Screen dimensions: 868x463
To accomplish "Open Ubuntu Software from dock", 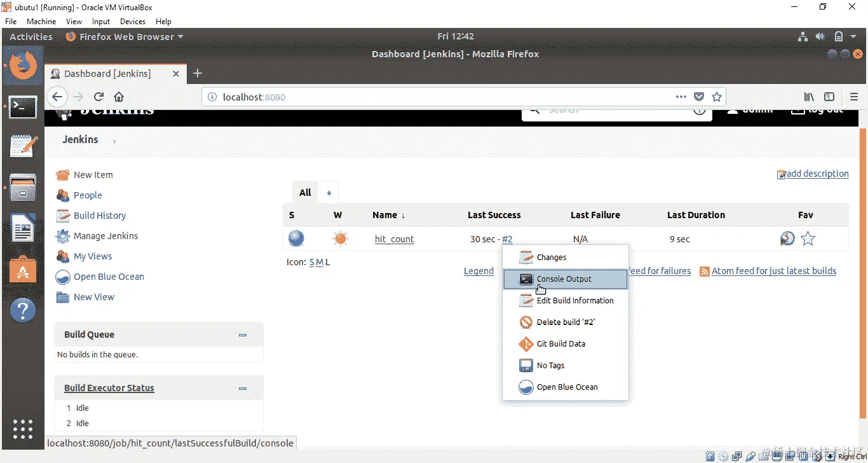I will tap(24, 270).
